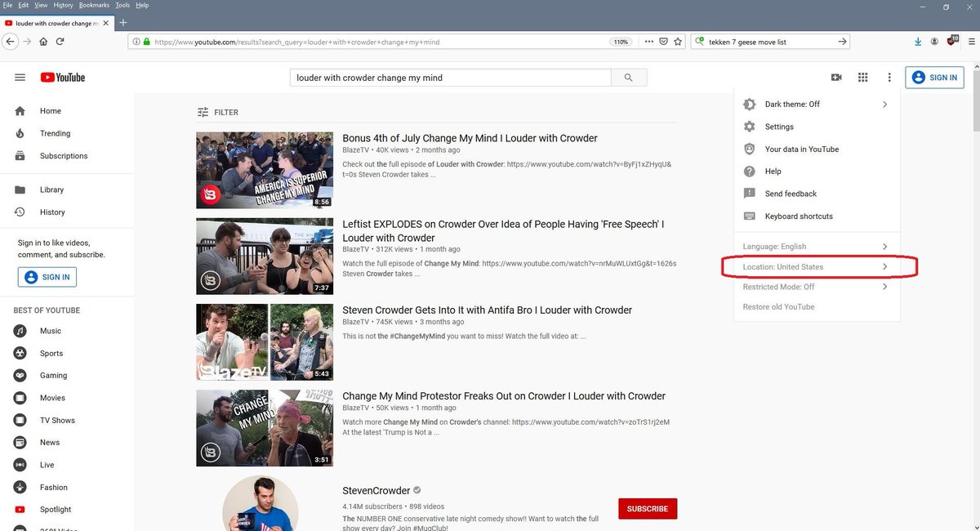Viewport: 980px width, 531px height.
Task: Click the StevenCrowder channel avatar
Action: point(261,503)
